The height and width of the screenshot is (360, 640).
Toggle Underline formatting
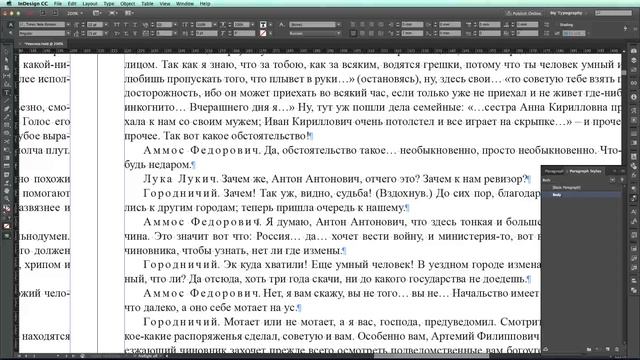click(x=135, y=25)
